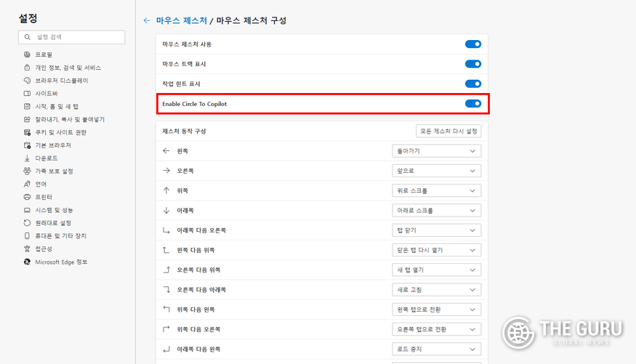
Task: Disable the 마우스 트랙 표시 toggle
Action: tap(472, 64)
